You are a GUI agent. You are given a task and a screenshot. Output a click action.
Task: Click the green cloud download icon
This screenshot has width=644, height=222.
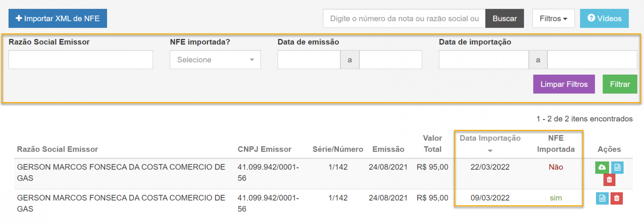pyautogui.click(x=602, y=167)
